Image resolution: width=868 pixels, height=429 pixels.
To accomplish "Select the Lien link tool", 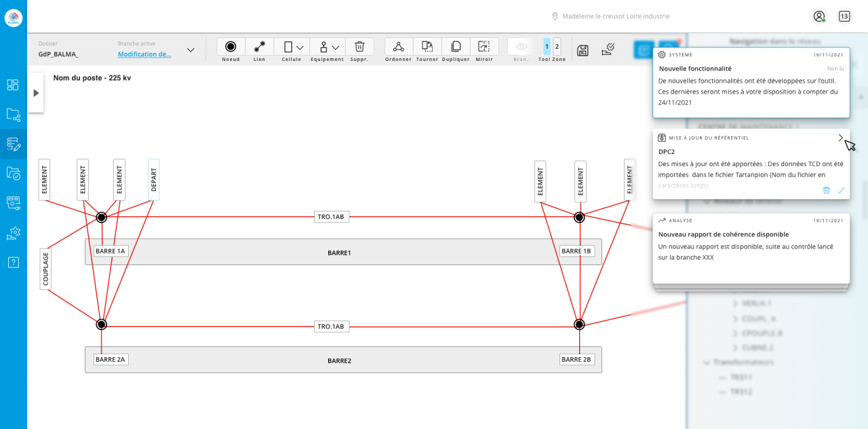I will pyautogui.click(x=260, y=47).
